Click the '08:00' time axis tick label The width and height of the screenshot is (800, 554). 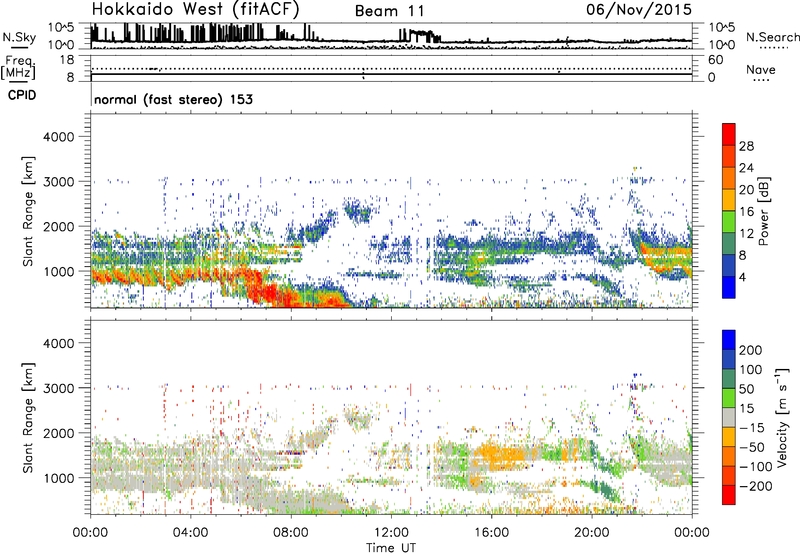tap(291, 533)
